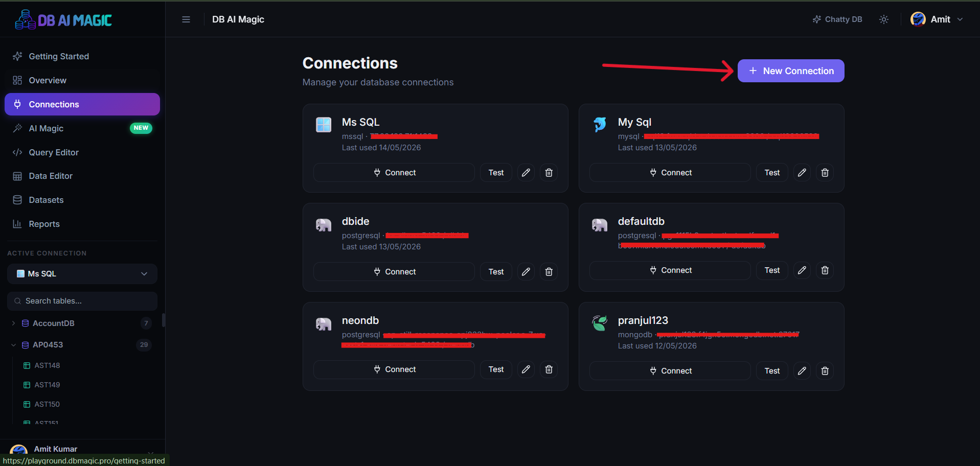Click the defaultdb elephant icon
Viewport: 980px width, 466px height.
tap(600, 225)
